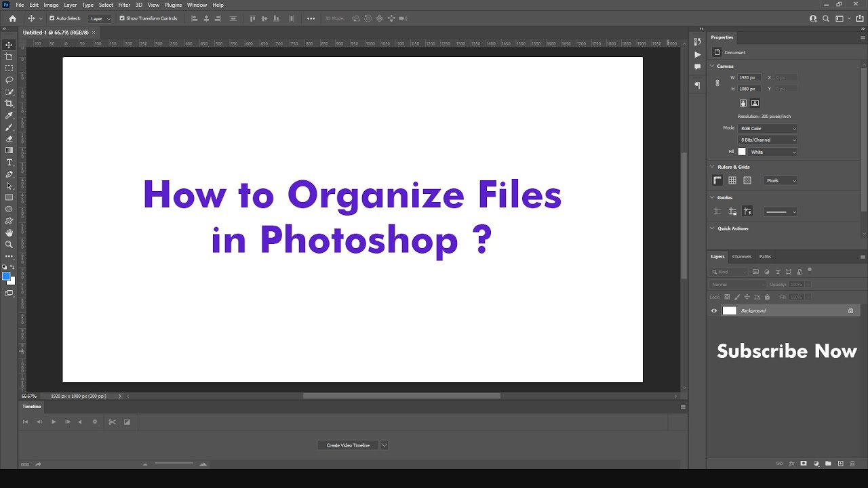This screenshot has width=868, height=488.
Task: Open the RGB Color mode dropdown
Action: click(768, 128)
